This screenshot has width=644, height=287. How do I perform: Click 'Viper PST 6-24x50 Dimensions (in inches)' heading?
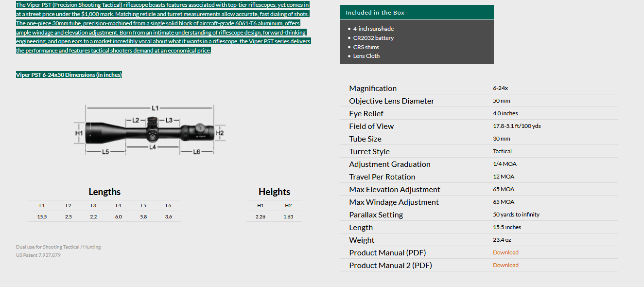[69, 75]
